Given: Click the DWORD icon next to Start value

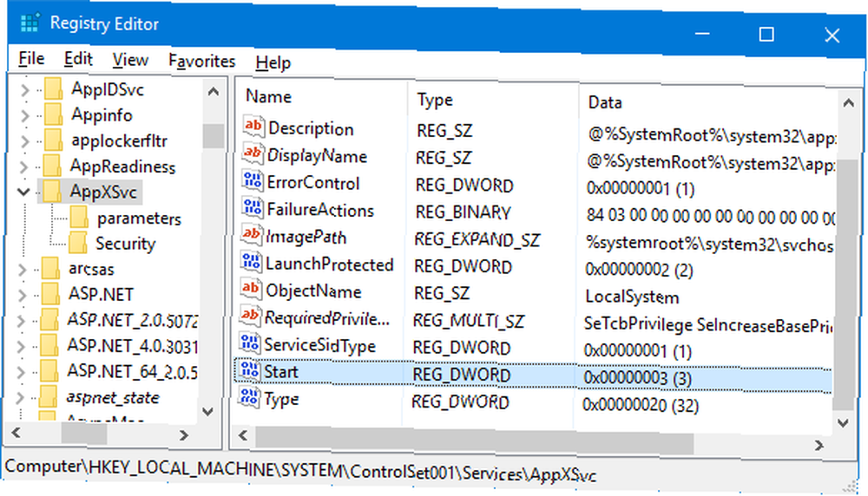Looking at the screenshot, I should pyautogui.click(x=249, y=370).
